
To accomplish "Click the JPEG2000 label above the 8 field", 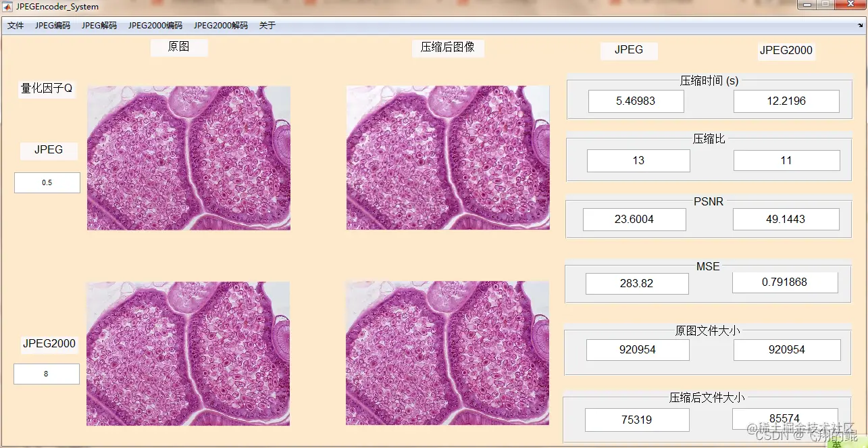I will (49, 344).
